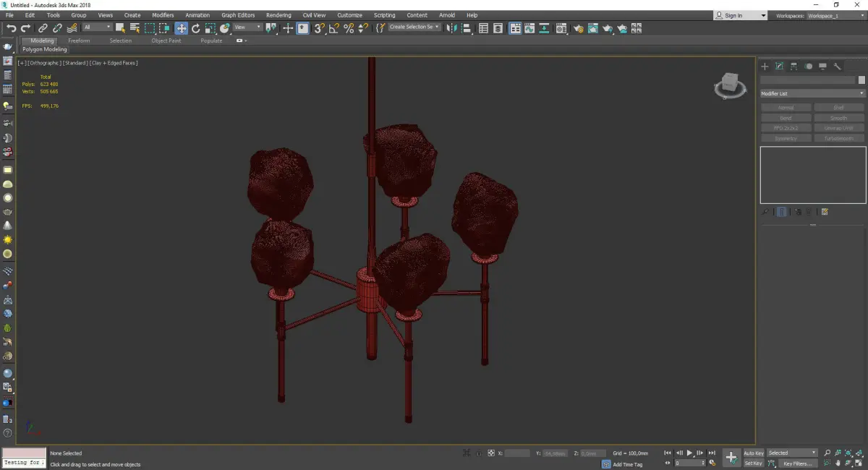
Task: Open the selection filter 'All' dropdown
Action: point(97,27)
